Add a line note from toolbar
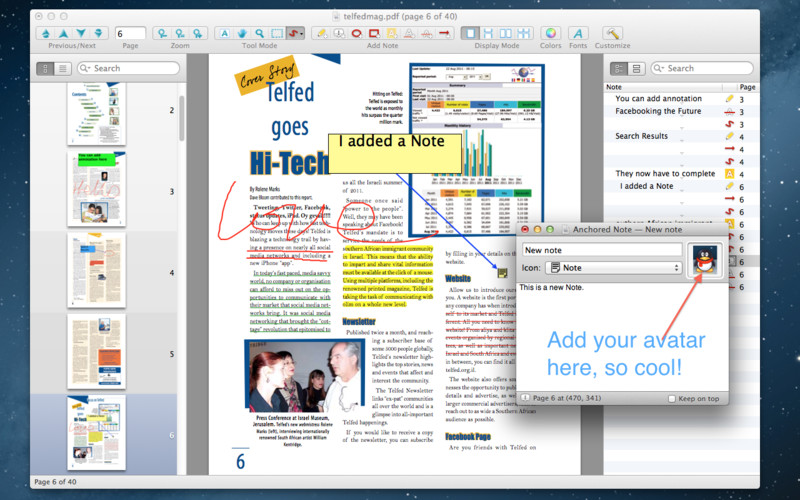This screenshot has height=500, width=800. pyautogui.click(x=443, y=33)
